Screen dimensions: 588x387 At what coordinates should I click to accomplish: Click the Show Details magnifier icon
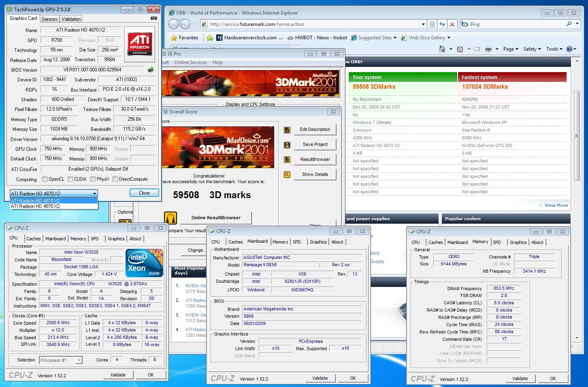(x=287, y=175)
